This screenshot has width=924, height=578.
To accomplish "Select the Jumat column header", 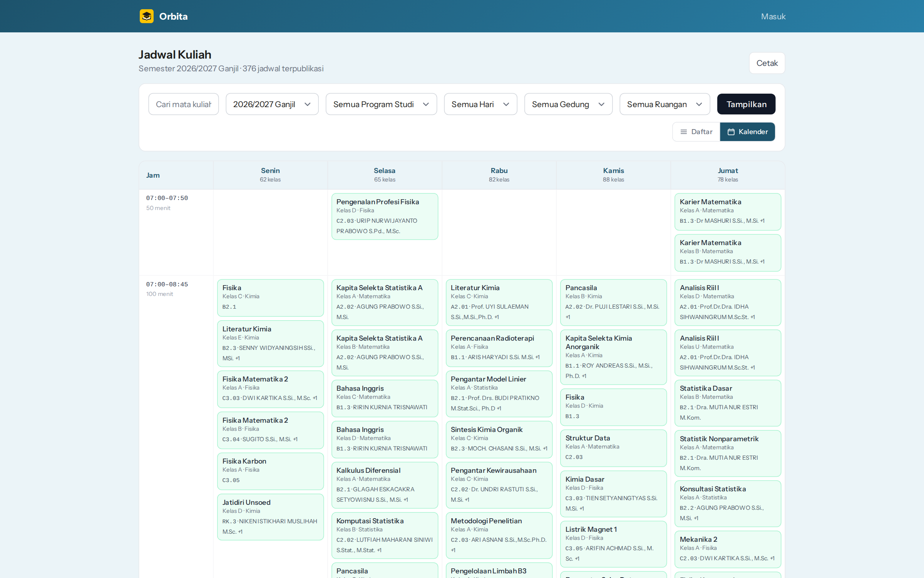I will (728, 175).
